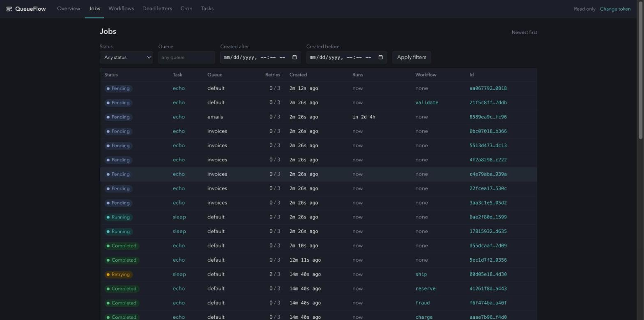Focus the any queue input field

point(186,57)
